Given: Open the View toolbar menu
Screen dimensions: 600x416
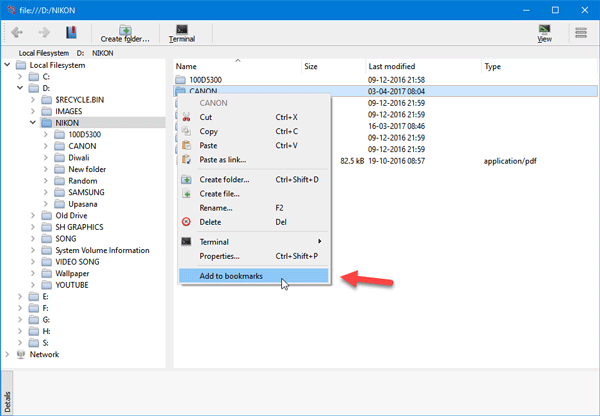Looking at the screenshot, I should point(544,34).
